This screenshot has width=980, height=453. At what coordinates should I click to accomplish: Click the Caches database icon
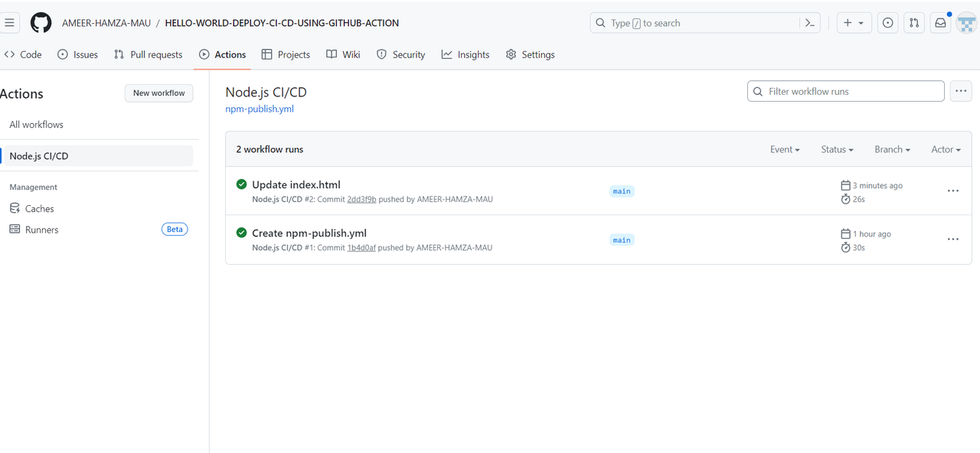(15, 208)
